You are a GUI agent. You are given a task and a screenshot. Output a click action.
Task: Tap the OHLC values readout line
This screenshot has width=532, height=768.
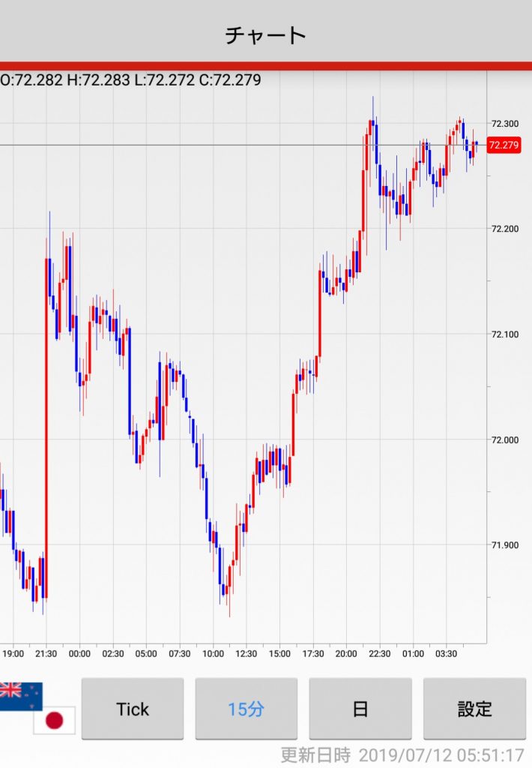pos(131,79)
